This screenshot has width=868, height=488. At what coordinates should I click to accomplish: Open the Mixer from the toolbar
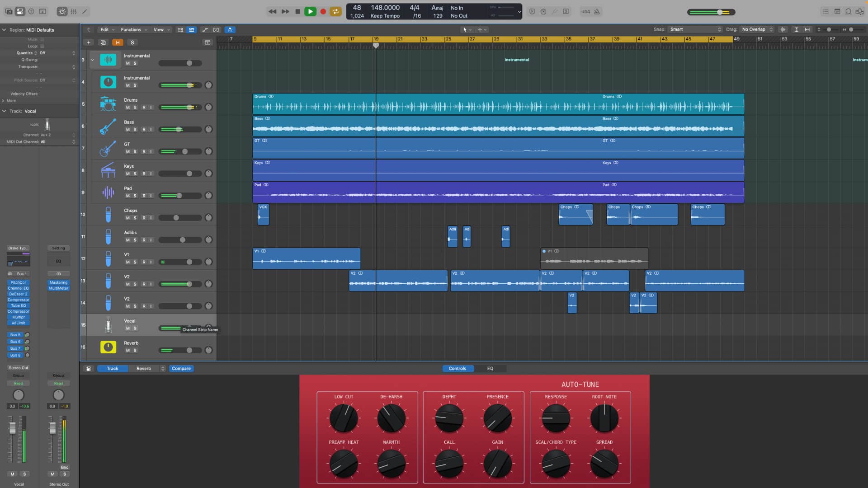[x=73, y=12]
